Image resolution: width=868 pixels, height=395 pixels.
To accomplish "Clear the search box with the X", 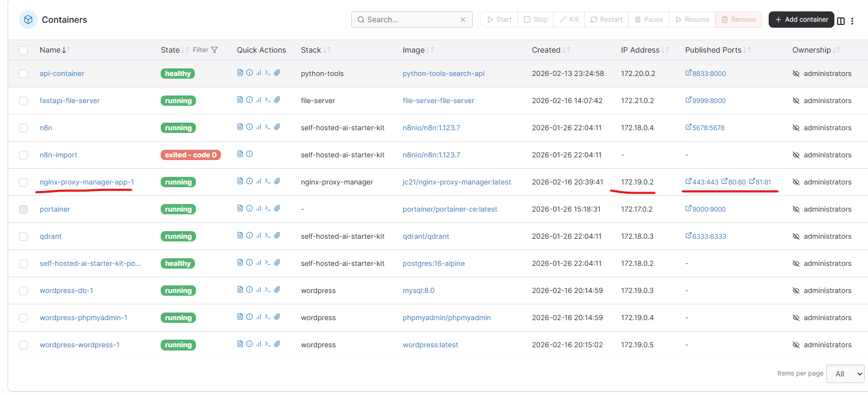I will pos(463,20).
